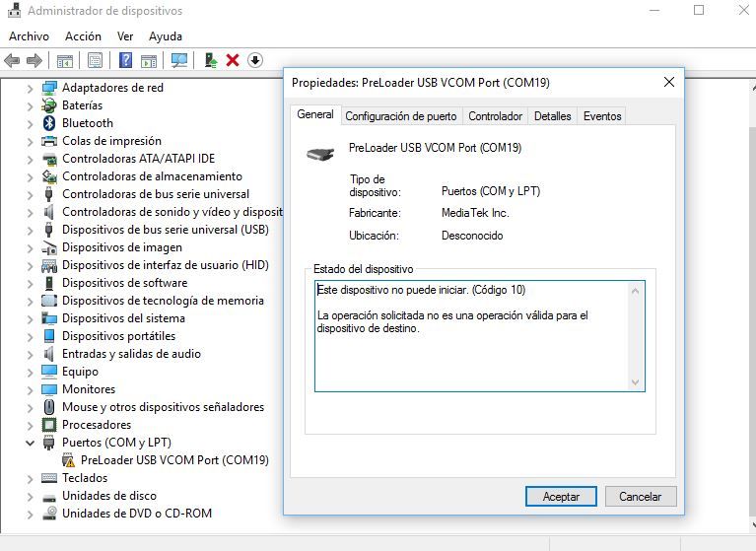
Task: Click the Unidades de DVD o CD-ROM icon
Action: click(49, 514)
